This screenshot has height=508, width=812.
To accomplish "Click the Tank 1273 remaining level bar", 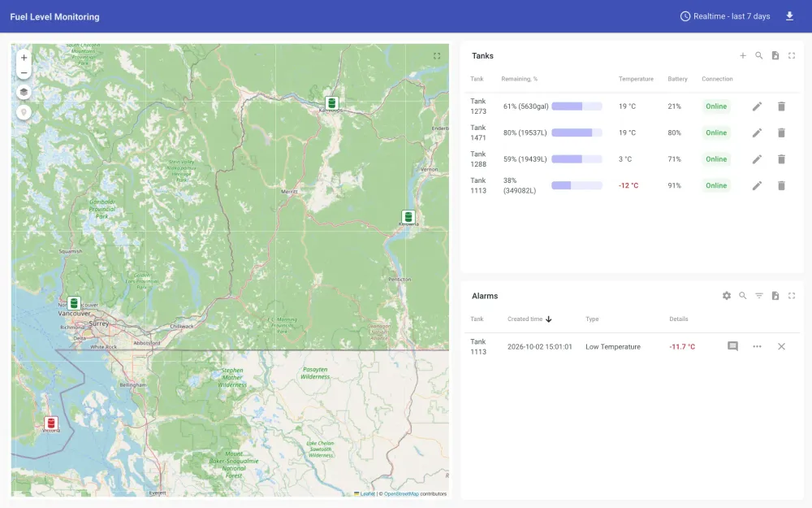I will tap(577, 106).
